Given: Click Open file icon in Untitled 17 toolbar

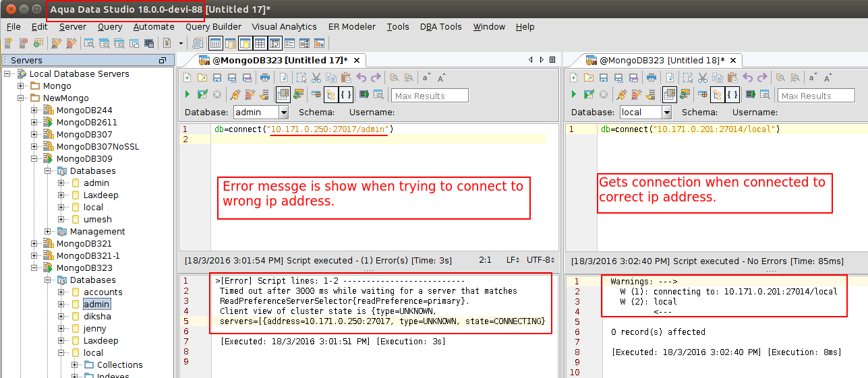Looking at the screenshot, I should [x=202, y=77].
